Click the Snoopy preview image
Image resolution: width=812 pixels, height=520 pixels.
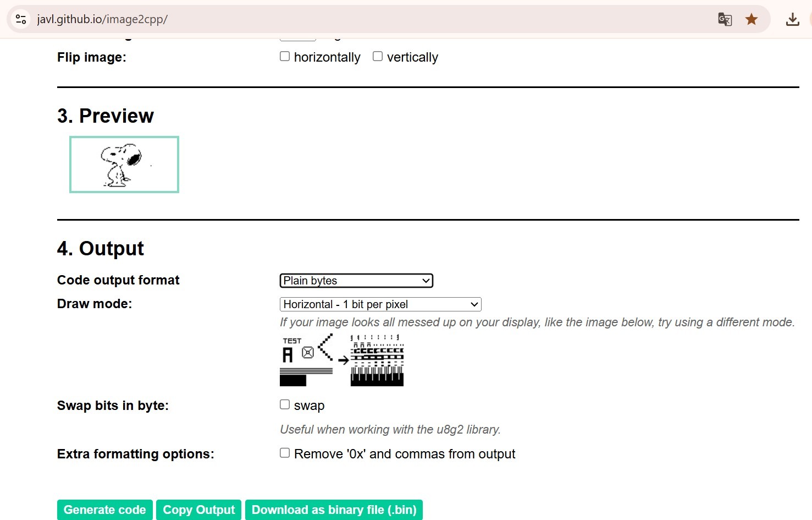coord(124,165)
